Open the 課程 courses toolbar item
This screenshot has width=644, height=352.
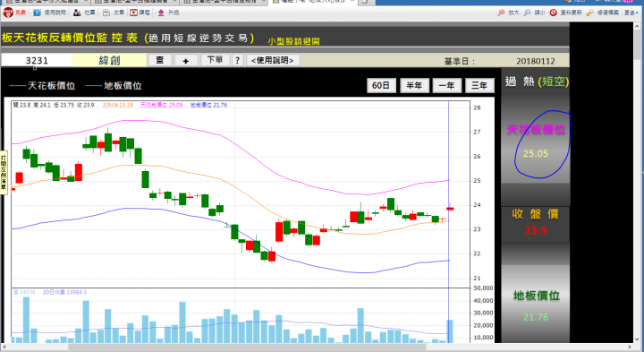tap(140, 13)
